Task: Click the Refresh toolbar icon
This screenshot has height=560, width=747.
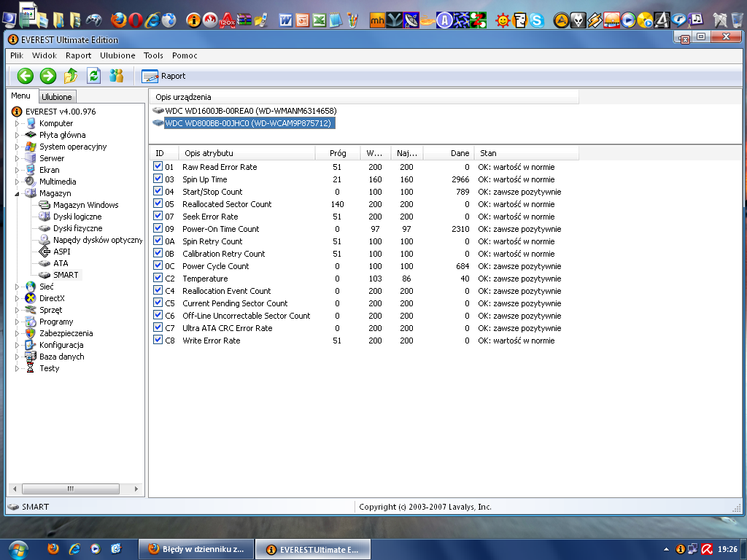Action: click(x=94, y=76)
